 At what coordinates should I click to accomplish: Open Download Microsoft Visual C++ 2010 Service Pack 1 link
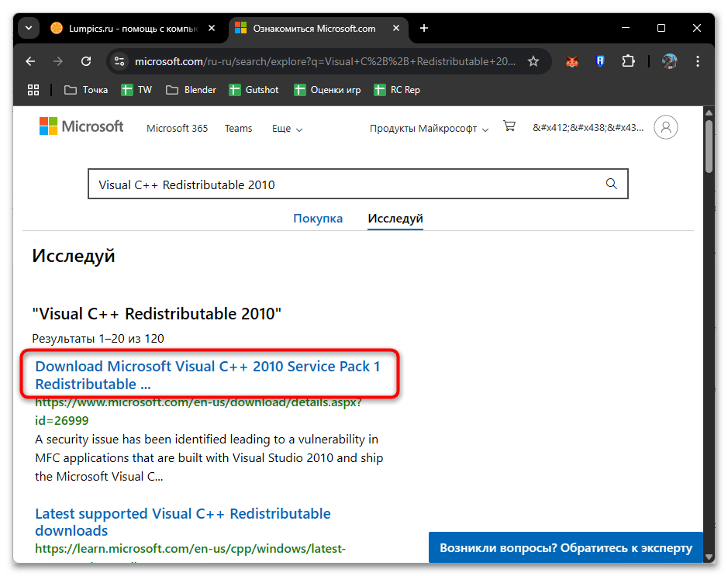(x=208, y=375)
